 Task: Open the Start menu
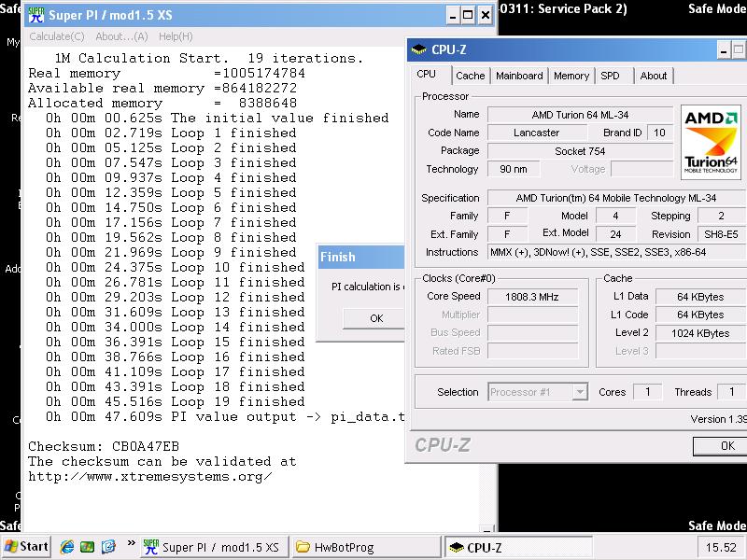(26, 547)
